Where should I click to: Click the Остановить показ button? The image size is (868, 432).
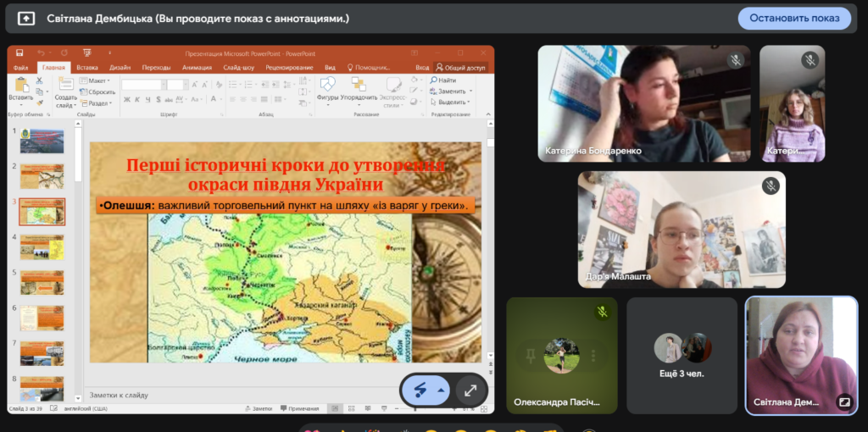793,18
